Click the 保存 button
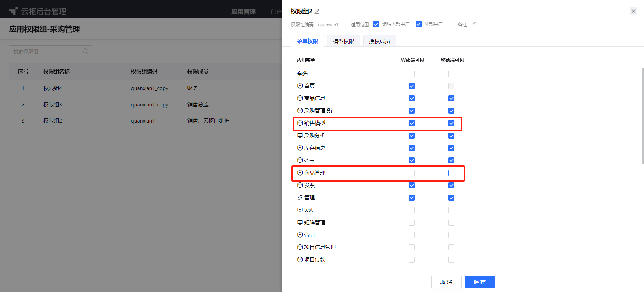Screen dimensions: 644x292 pos(480,282)
